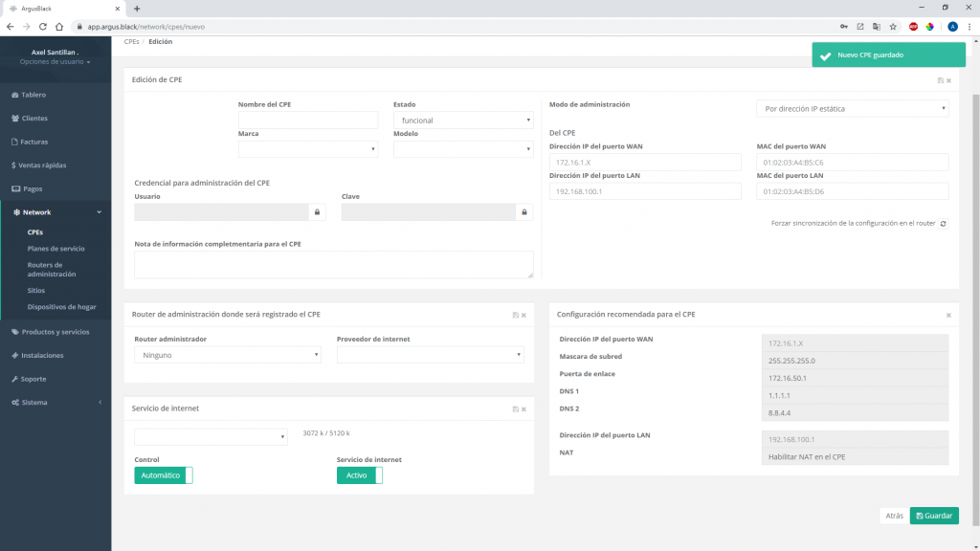
Task: Open Modo de administración dropdown
Action: coord(853,109)
